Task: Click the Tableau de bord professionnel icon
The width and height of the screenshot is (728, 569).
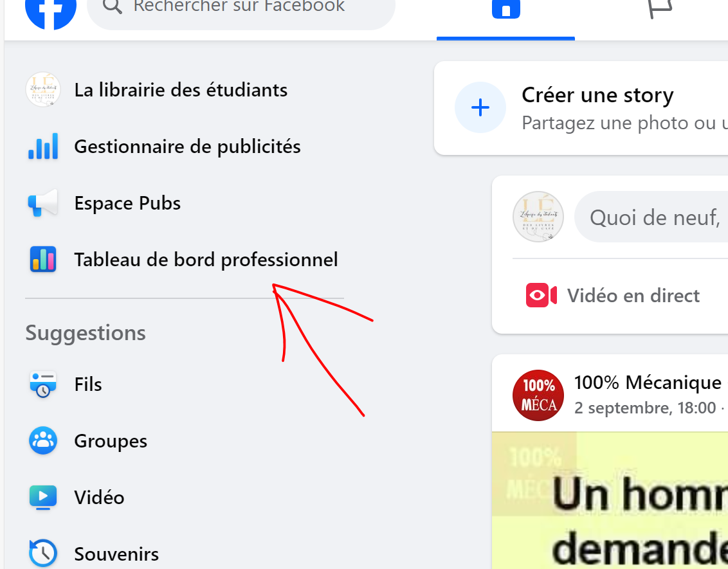Action: tap(43, 259)
